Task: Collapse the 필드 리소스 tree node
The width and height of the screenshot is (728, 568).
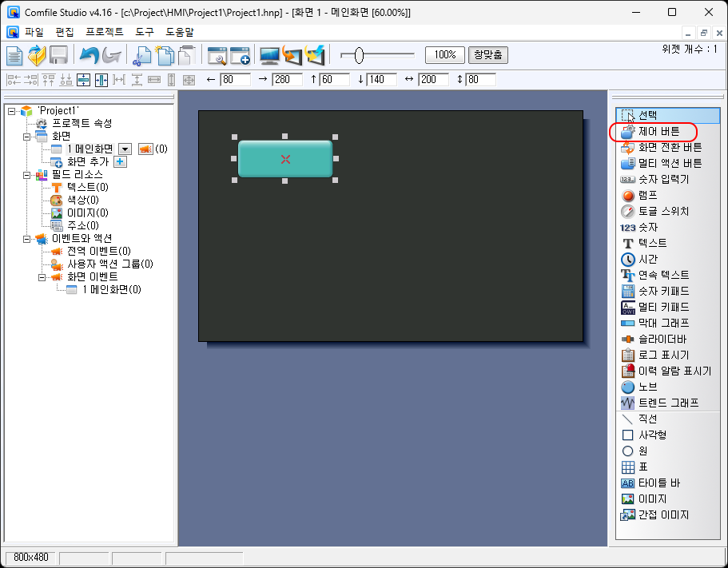Action: [x=26, y=174]
